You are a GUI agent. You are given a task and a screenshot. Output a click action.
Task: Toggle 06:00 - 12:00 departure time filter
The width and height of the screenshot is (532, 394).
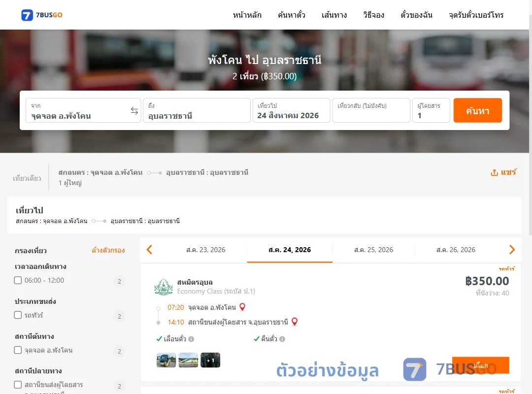18,280
